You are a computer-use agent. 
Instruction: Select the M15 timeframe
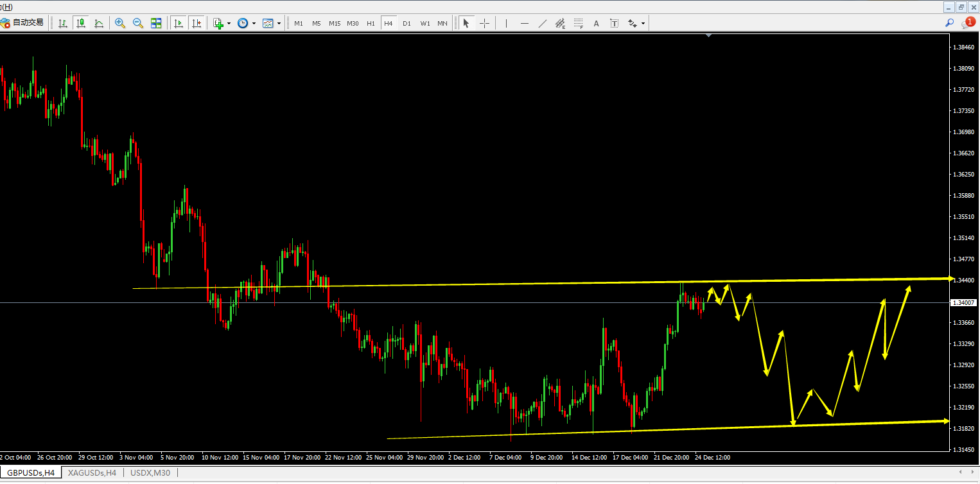point(335,23)
